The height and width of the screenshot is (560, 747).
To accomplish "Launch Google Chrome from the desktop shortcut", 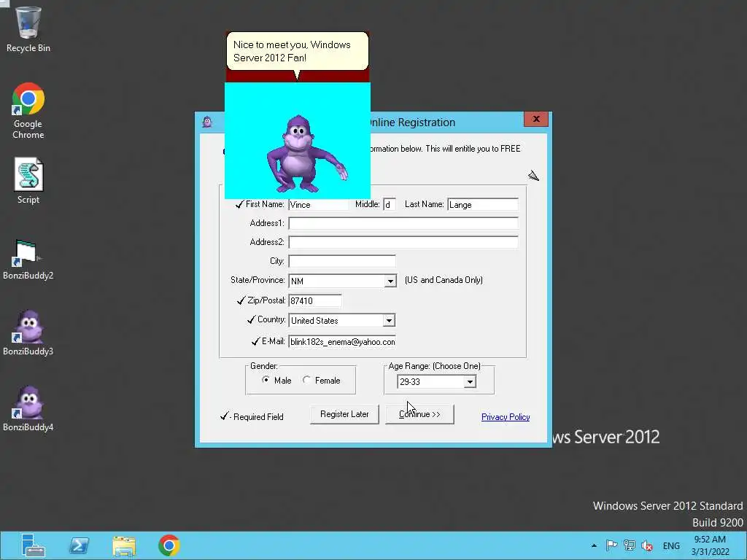I will [28, 111].
